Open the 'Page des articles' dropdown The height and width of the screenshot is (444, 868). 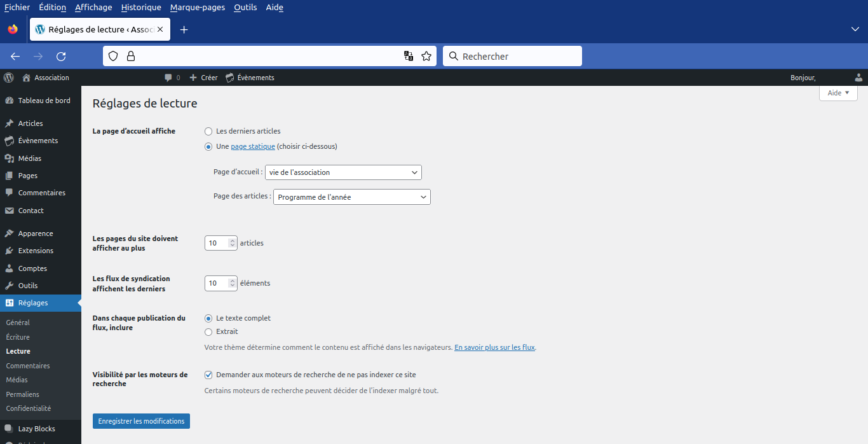click(x=351, y=197)
